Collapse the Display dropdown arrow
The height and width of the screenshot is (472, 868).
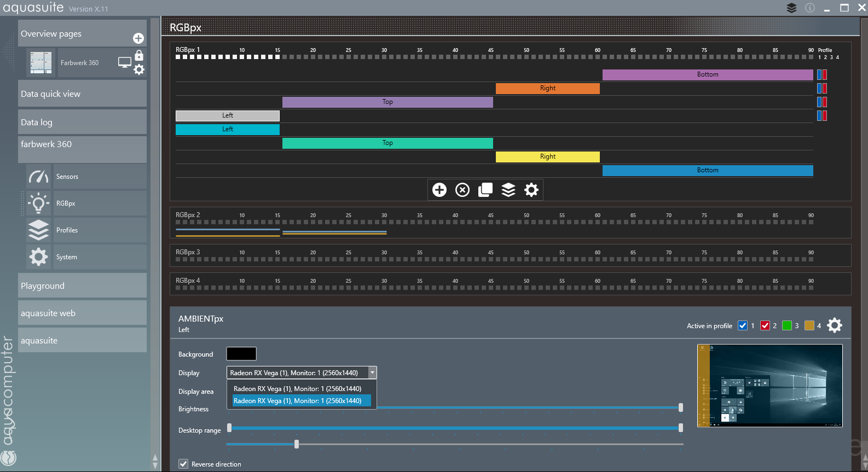point(372,373)
